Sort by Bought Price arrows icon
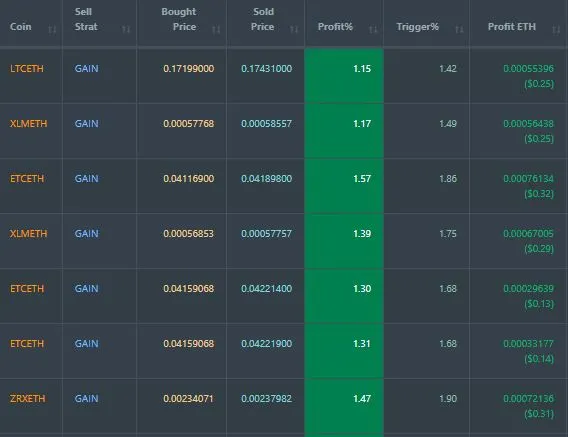Viewport: 568px width, 437px height. (216, 29)
